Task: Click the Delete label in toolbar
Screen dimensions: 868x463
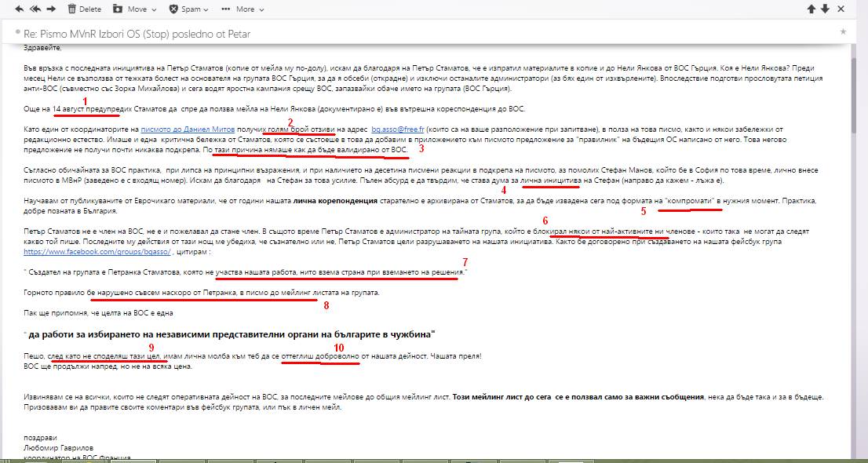Action: [90, 9]
